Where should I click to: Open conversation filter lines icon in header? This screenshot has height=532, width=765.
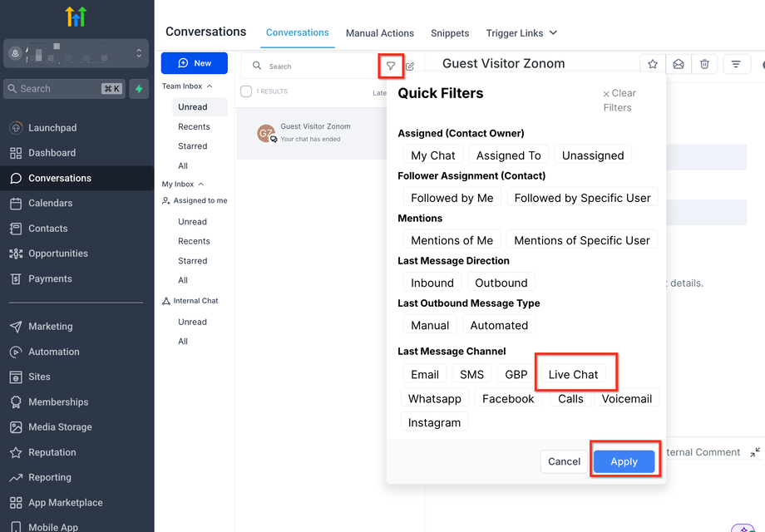[736, 64]
